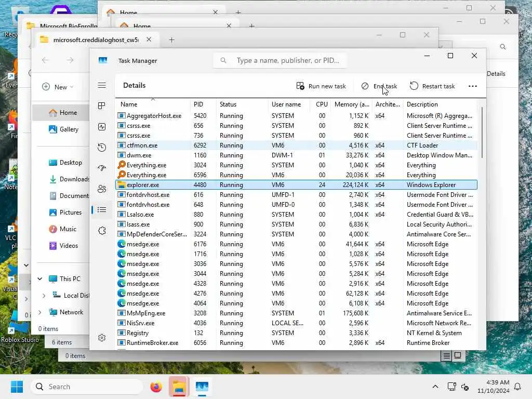
Task: Select RuntimeBroker.exe process row
Action: [x=296, y=343]
